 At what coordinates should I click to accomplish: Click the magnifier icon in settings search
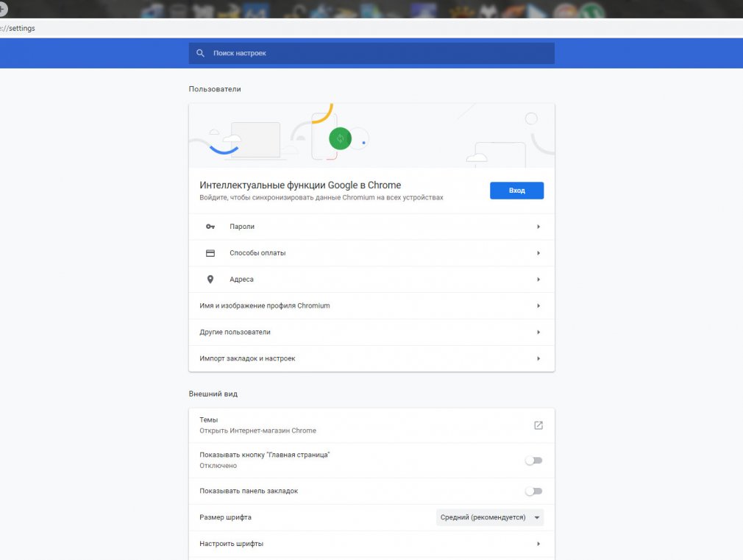tap(200, 53)
